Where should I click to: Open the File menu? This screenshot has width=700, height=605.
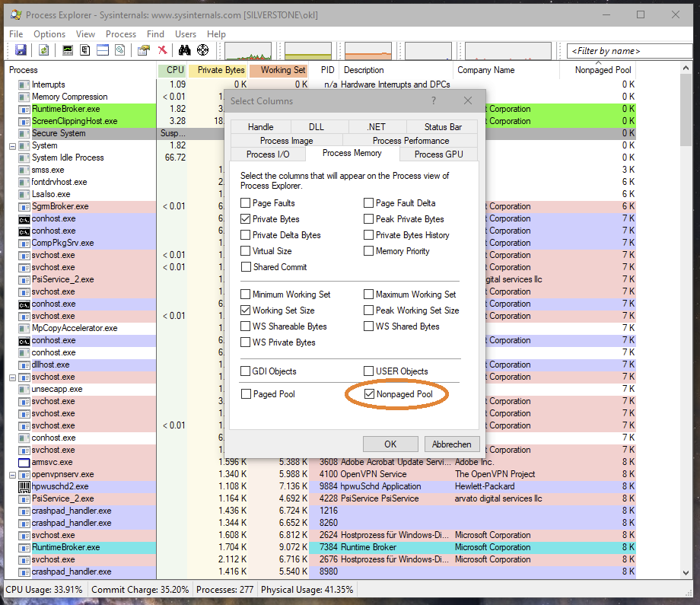coord(16,34)
